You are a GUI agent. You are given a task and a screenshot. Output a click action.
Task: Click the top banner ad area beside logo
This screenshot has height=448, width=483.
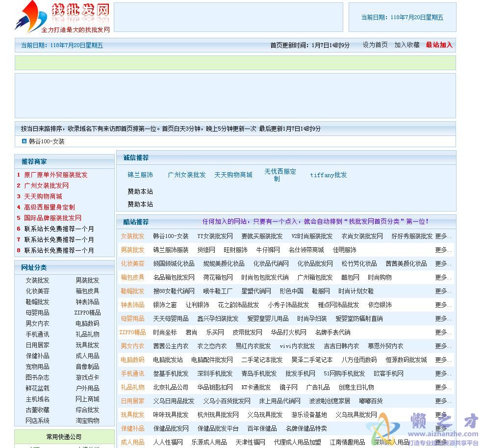point(229,17)
